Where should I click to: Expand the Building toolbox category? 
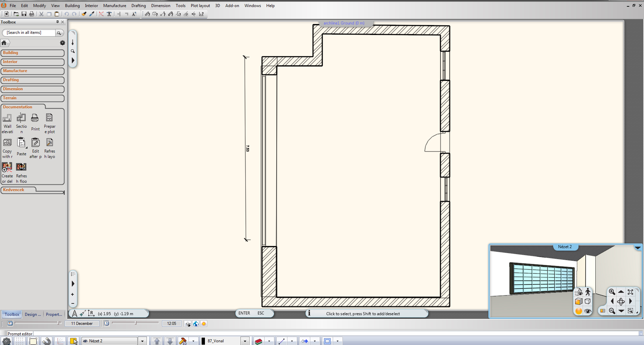[x=32, y=53]
